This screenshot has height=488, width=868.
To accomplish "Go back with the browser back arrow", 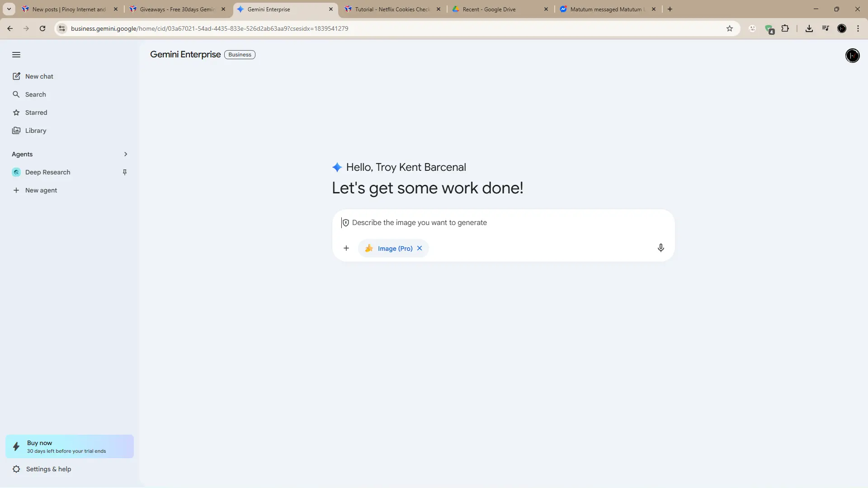I will click(x=10, y=28).
